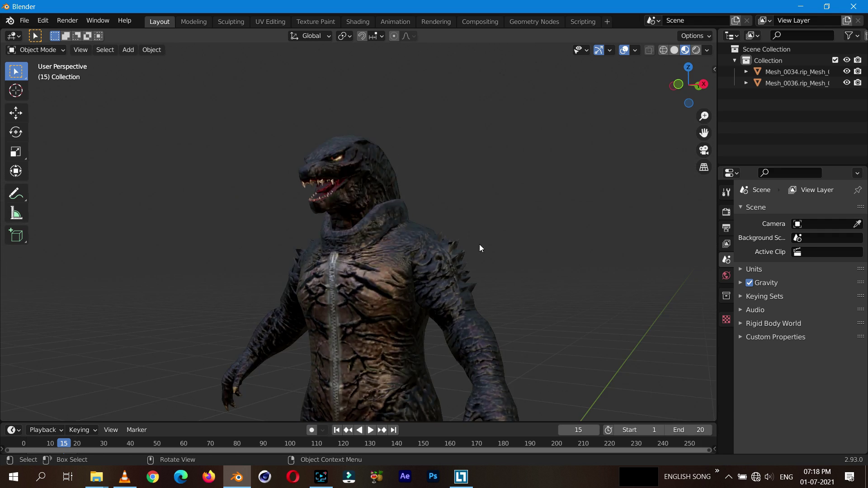Switch perspective/orthographic grid icon
868x488 pixels.
pos(704,167)
